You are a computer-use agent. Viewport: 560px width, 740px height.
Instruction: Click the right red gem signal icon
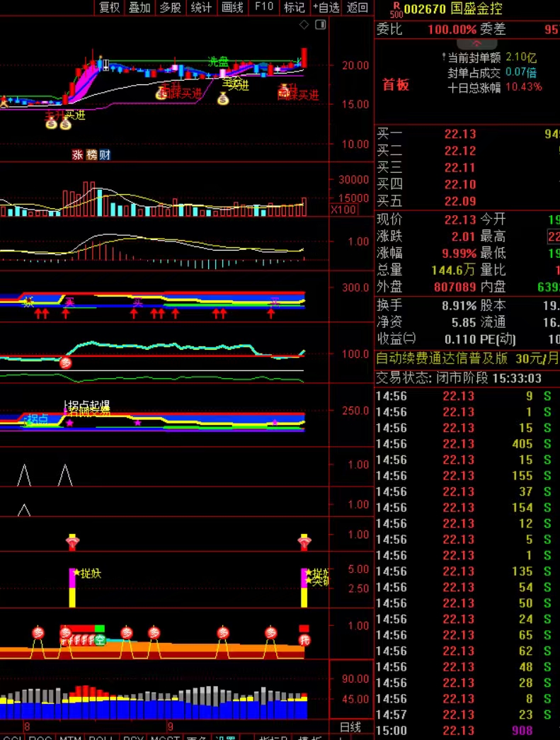[304, 542]
